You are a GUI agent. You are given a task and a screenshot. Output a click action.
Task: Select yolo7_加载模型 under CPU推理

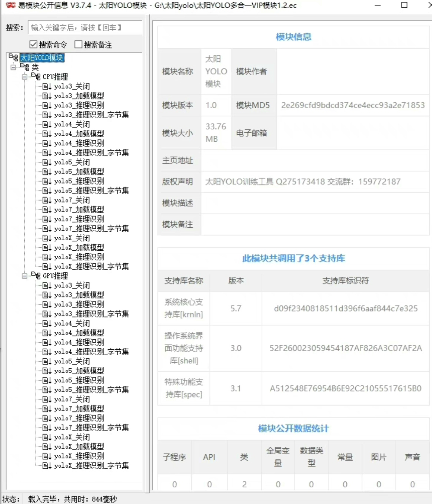[79, 209]
